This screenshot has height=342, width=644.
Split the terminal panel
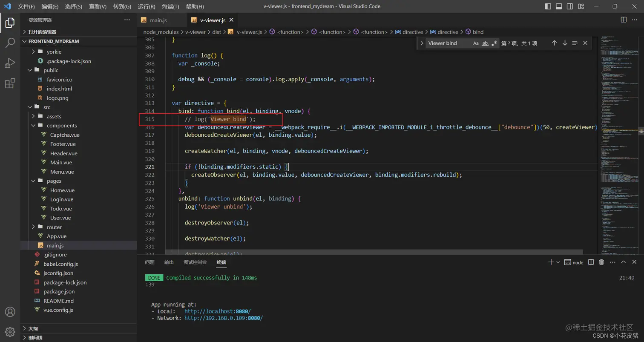point(591,262)
